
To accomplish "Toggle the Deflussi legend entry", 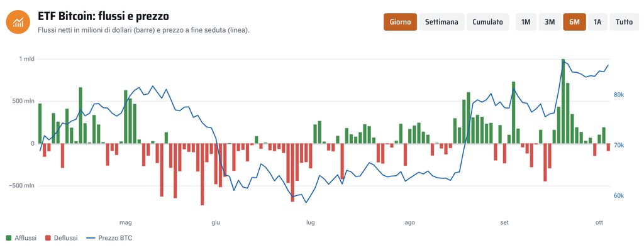I will tap(61, 238).
